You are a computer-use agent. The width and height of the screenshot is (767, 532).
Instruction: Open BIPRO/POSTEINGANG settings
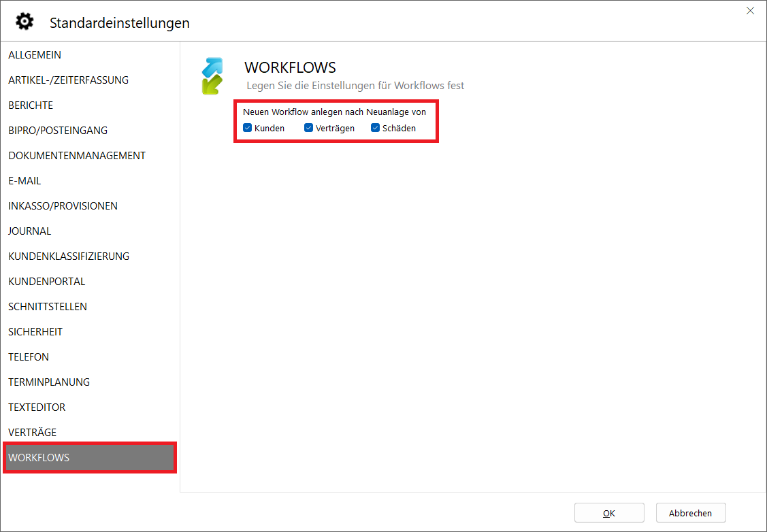point(58,131)
